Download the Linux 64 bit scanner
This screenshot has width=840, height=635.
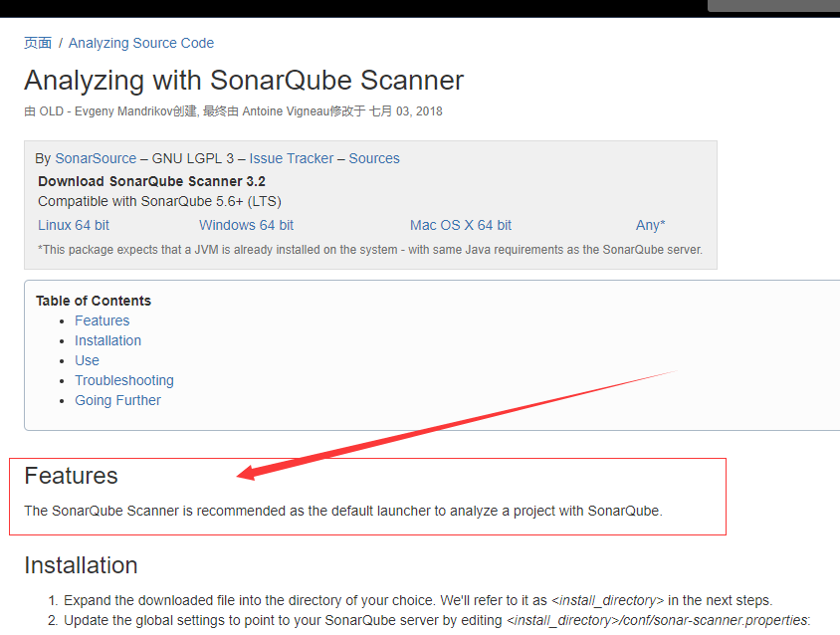[73, 225]
